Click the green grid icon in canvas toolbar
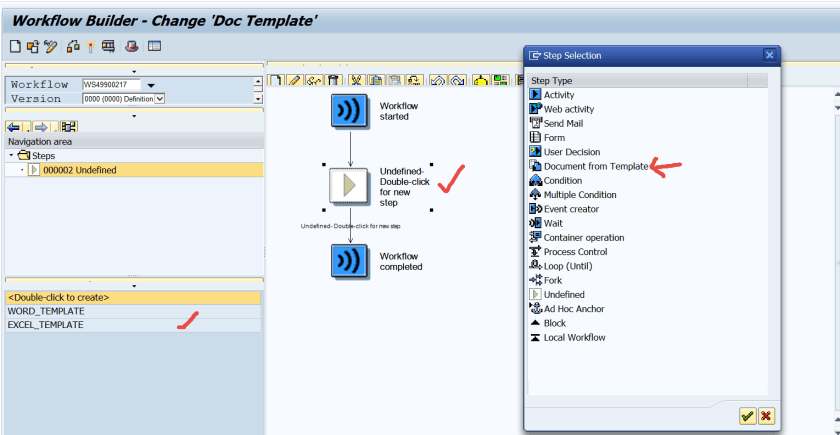Screen dimensions: 840x435 tap(500, 80)
